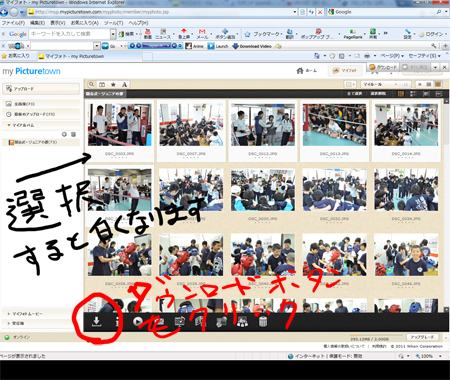
Task: Click the アップロード upload button
Action: [x=41, y=89]
